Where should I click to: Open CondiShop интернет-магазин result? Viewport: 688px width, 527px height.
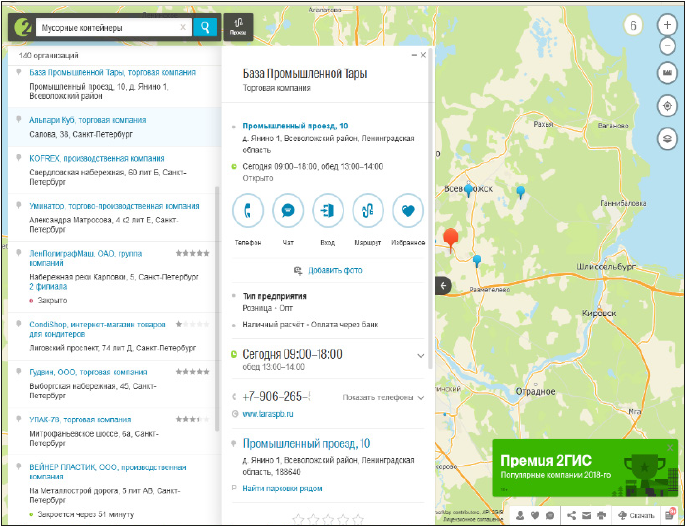coord(97,329)
